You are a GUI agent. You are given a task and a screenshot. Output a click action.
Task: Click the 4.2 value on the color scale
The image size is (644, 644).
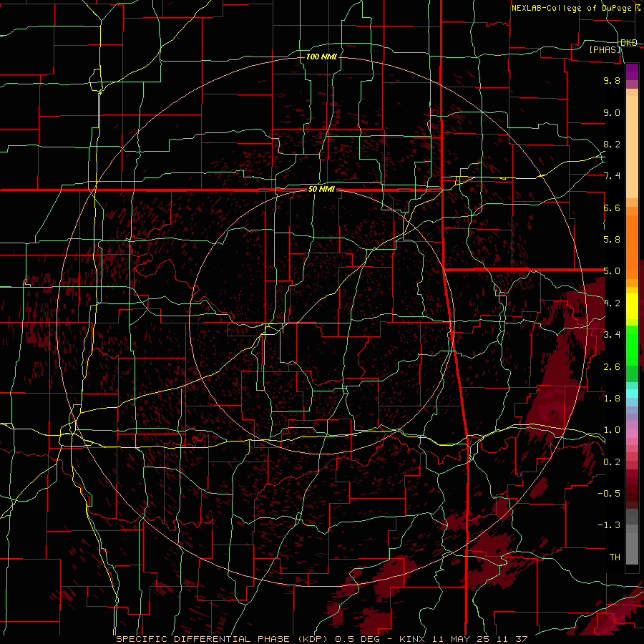[x=612, y=303]
